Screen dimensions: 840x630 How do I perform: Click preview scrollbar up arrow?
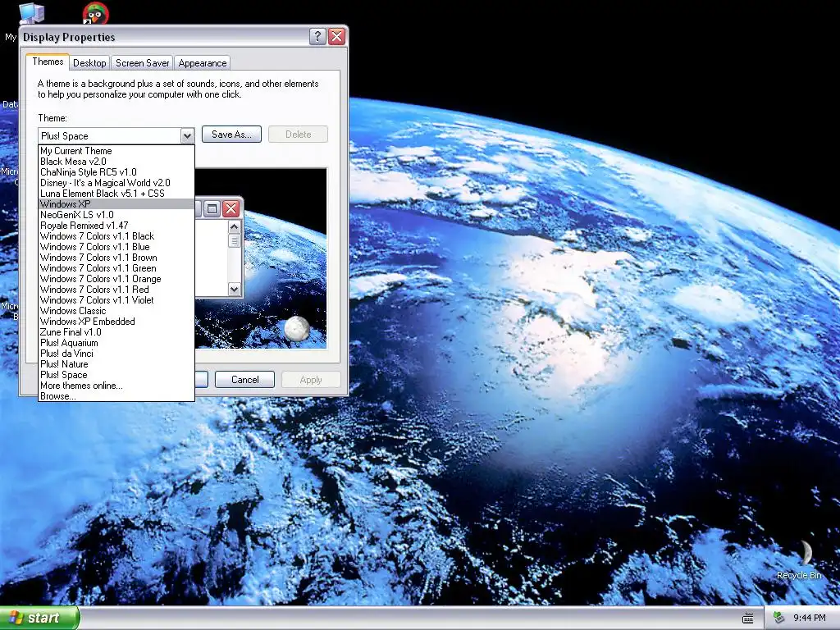pyautogui.click(x=234, y=227)
